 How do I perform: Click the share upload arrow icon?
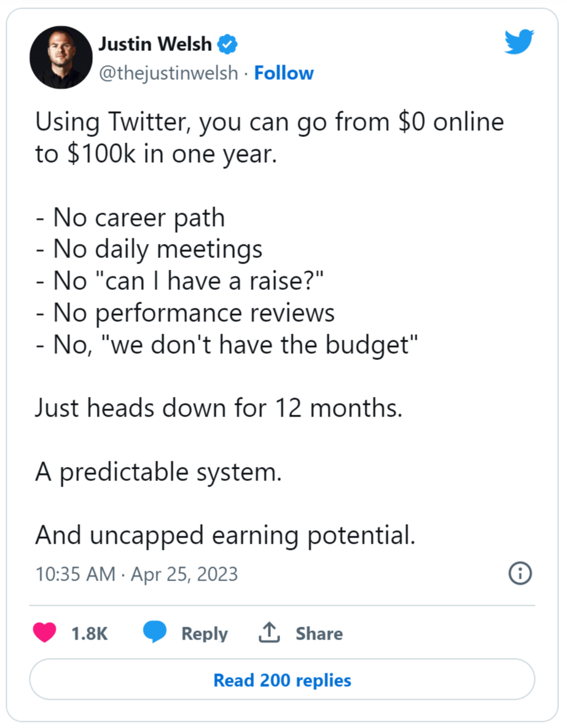click(x=268, y=633)
